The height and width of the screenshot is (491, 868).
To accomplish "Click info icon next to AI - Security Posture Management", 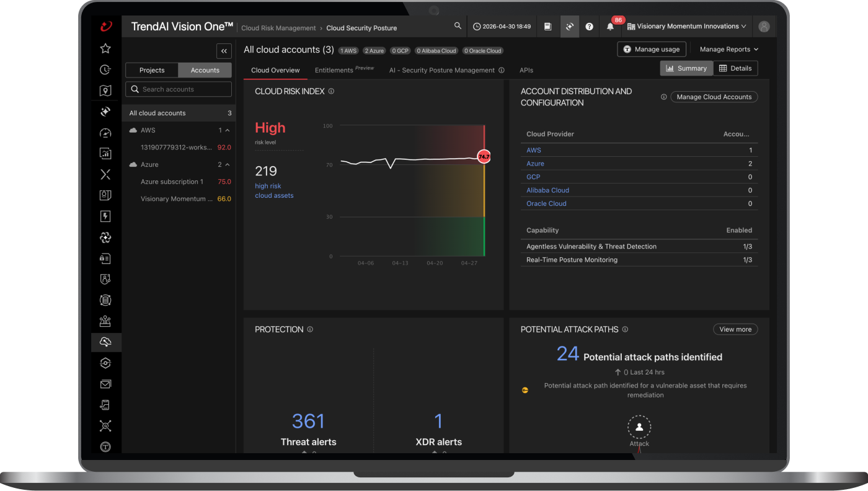I will (x=502, y=70).
